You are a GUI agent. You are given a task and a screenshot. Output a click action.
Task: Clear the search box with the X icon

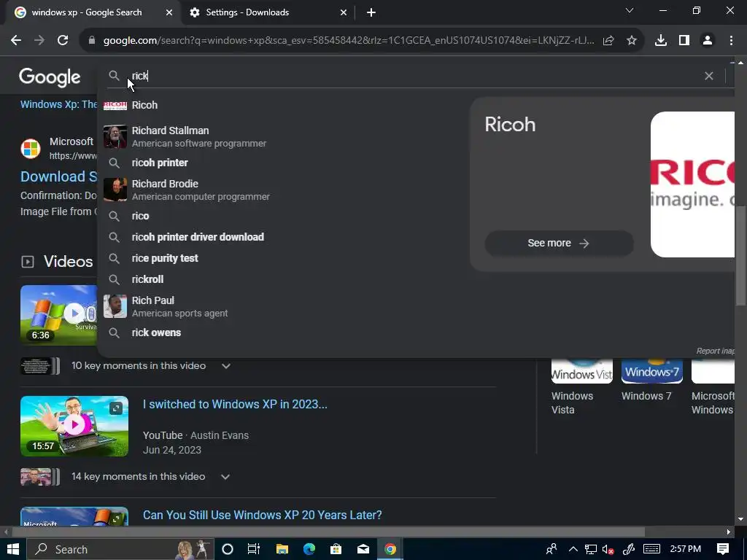click(709, 76)
